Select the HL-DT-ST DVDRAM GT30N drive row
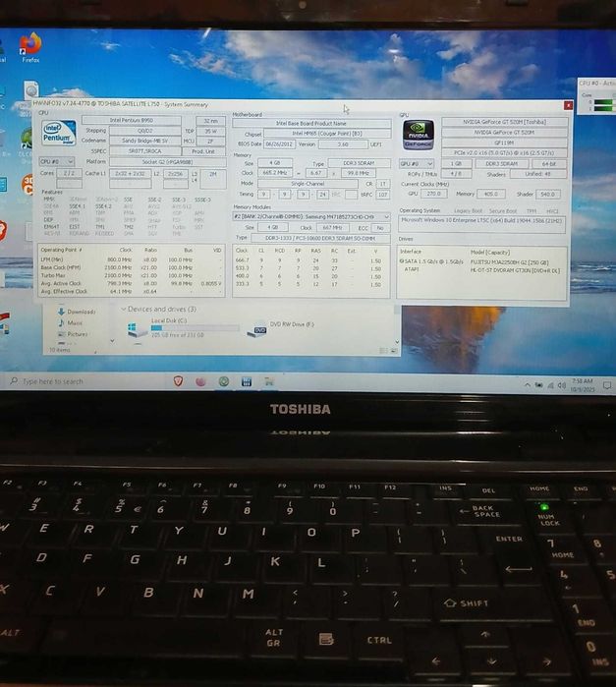 point(482,270)
